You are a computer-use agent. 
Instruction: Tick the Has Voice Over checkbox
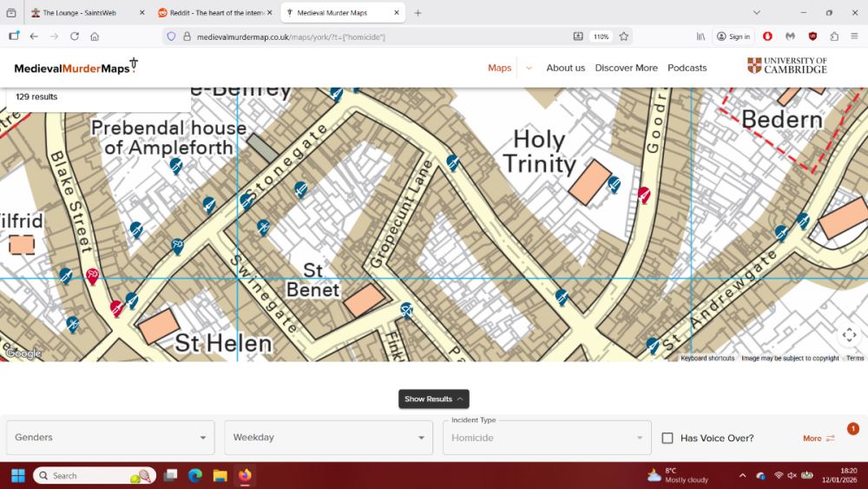[667, 438]
